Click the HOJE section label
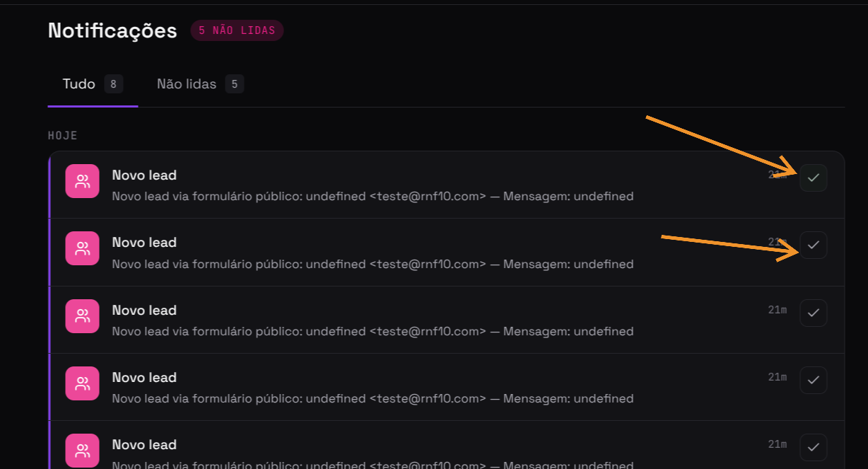This screenshot has height=469, width=868. [63, 135]
